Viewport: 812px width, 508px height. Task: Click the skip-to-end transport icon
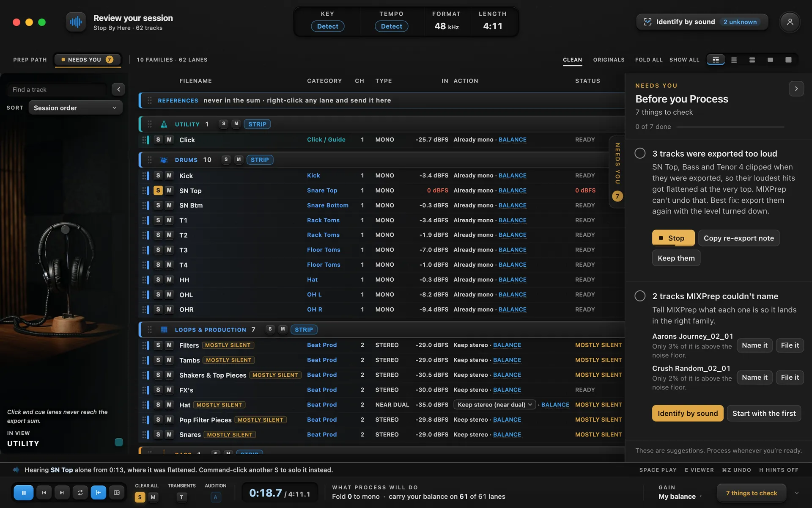pyautogui.click(x=62, y=492)
